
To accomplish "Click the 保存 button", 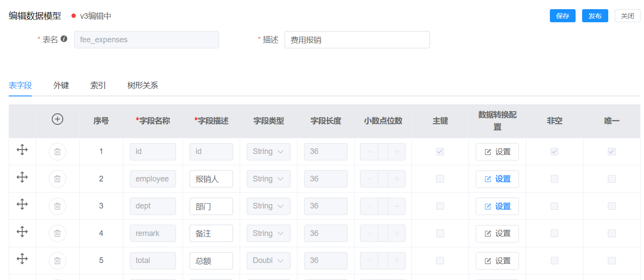I will [x=563, y=16].
